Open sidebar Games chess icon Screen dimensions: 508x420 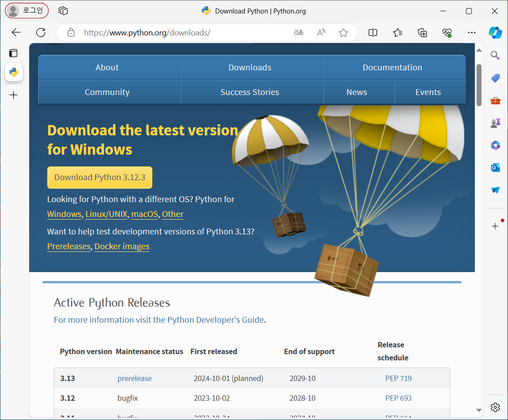[x=495, y=123]
